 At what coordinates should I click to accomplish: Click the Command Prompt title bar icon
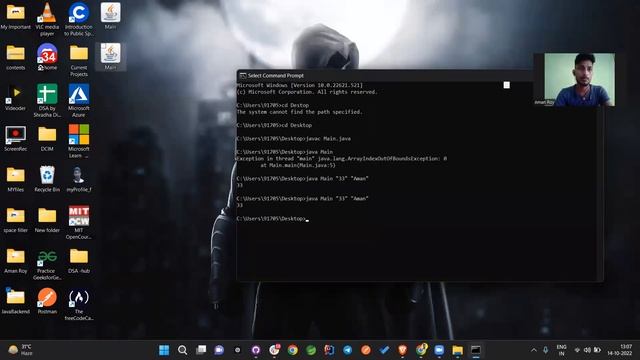coord(243,76)
